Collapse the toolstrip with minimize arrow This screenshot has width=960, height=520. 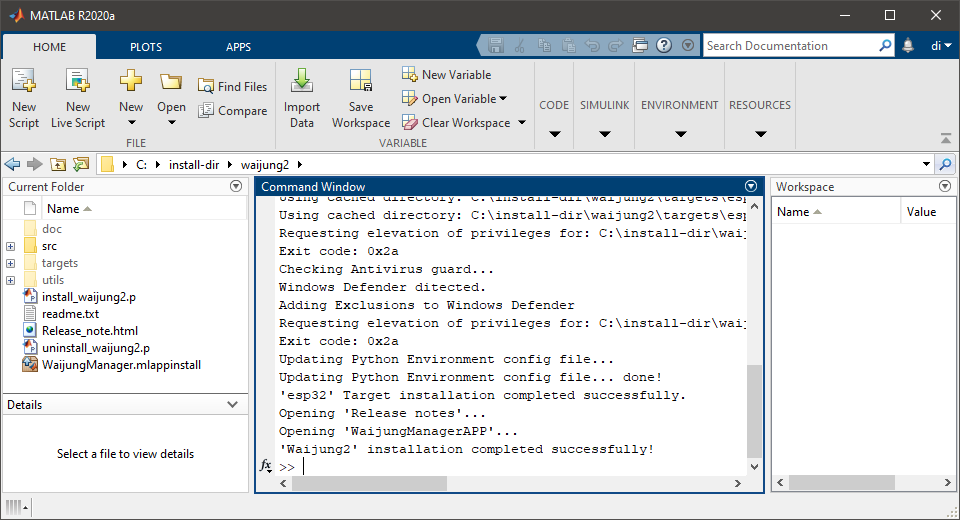pos(946,138)
